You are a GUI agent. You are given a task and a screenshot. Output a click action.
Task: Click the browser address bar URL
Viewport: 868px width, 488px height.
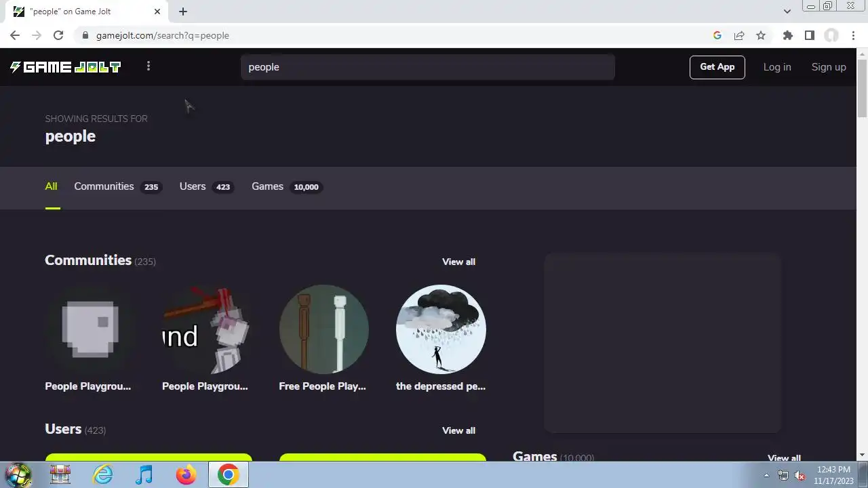163,35
